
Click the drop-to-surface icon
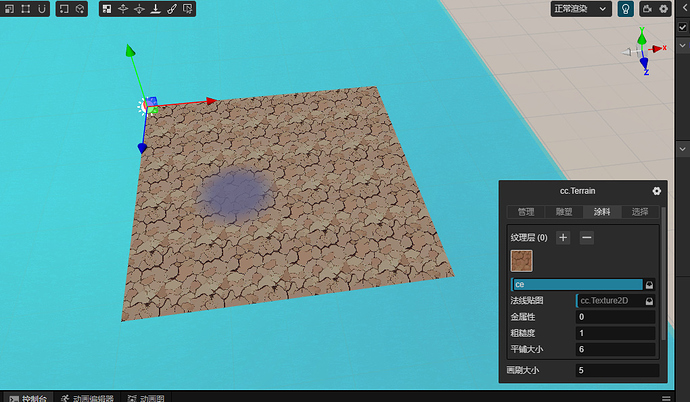click(155, 9)
